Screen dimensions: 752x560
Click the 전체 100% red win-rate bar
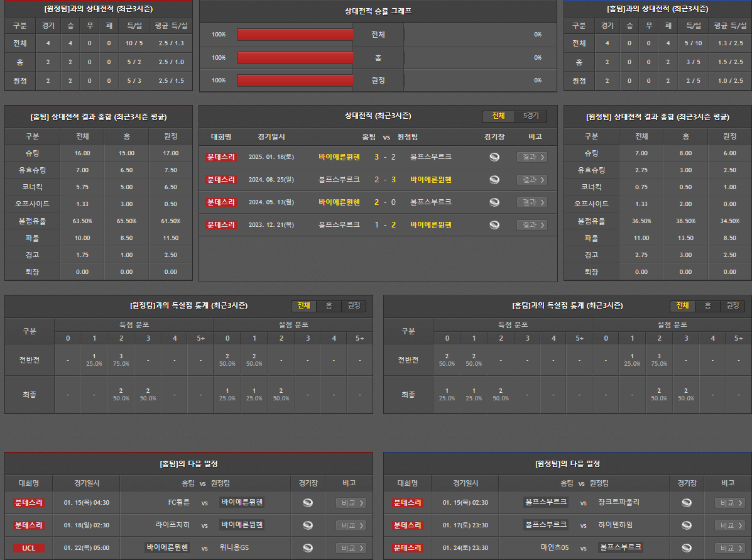295,35
